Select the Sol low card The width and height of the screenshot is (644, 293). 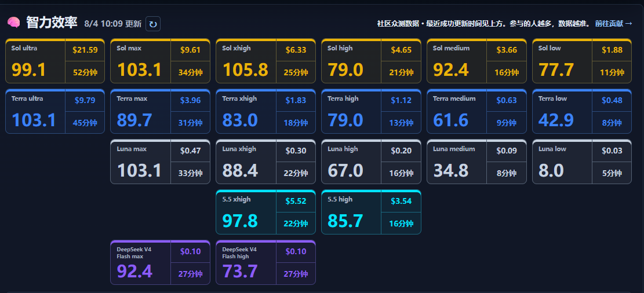pos(582,61)
